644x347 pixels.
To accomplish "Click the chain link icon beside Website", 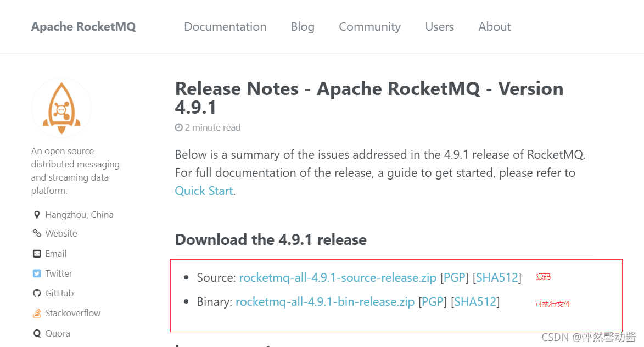I will coord(37,233).
